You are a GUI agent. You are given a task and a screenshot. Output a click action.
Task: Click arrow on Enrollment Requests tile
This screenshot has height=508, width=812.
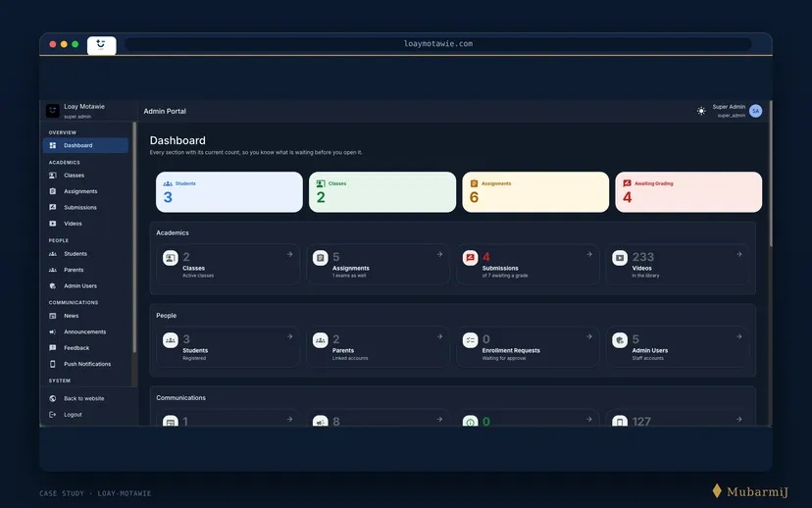(x=588, y=336)
